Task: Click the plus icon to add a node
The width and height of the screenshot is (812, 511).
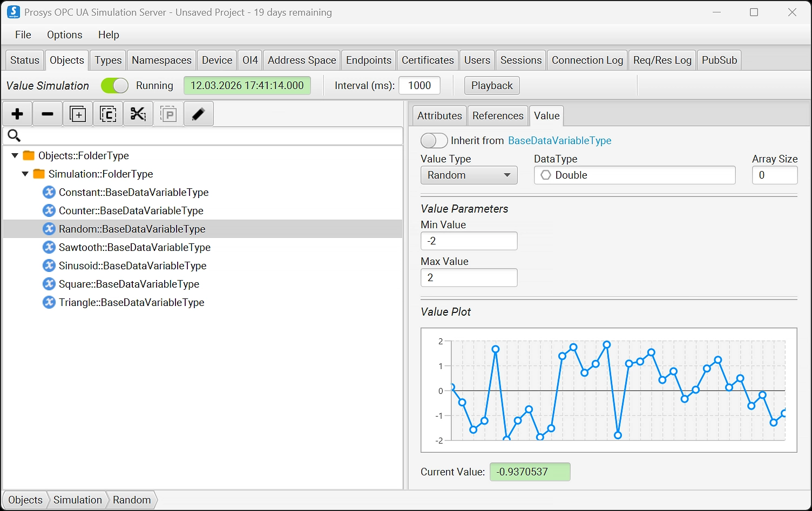Action: pyautogui.click(x=17, y=114)
